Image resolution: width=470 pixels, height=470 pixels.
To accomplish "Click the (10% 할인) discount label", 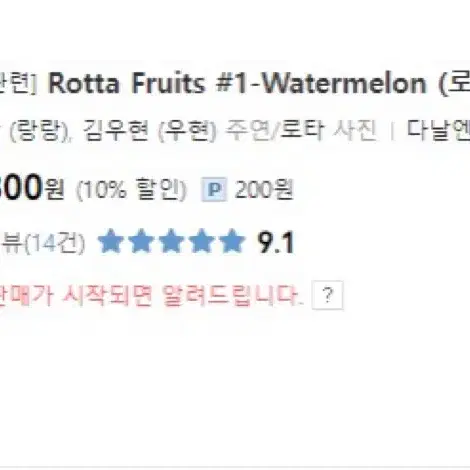I will point(131,190).
